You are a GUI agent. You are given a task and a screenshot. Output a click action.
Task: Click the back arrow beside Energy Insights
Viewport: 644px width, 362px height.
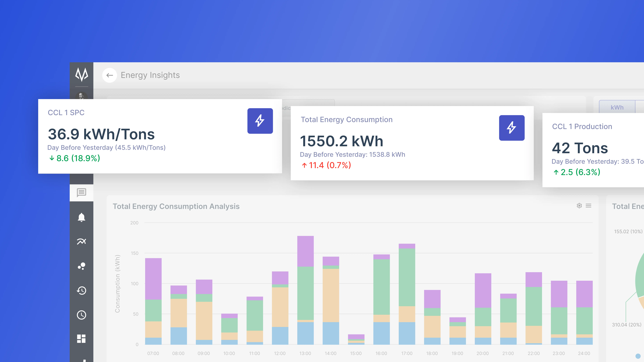tap(110, 75)
